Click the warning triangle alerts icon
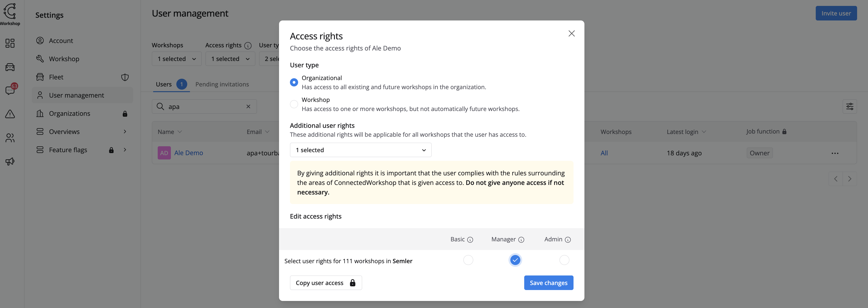The height and width of the screenshot is (308, 868). 10,114
